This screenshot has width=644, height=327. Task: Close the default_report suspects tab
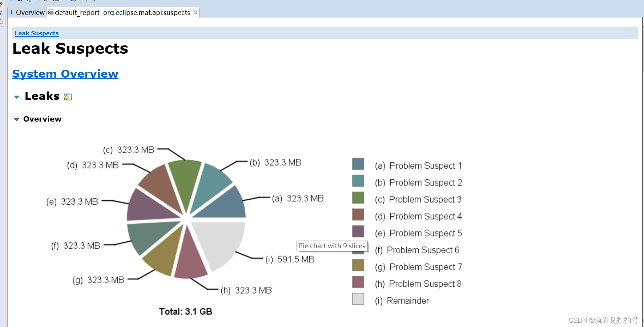[x=195, y=12]
